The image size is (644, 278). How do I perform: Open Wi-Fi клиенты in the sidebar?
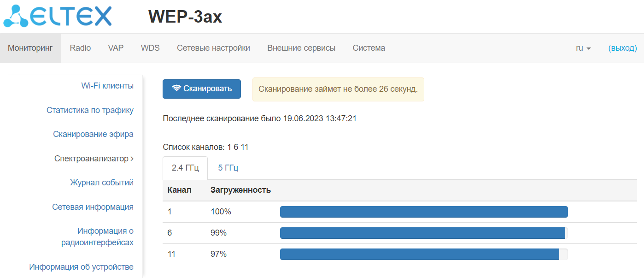point(107,86)
